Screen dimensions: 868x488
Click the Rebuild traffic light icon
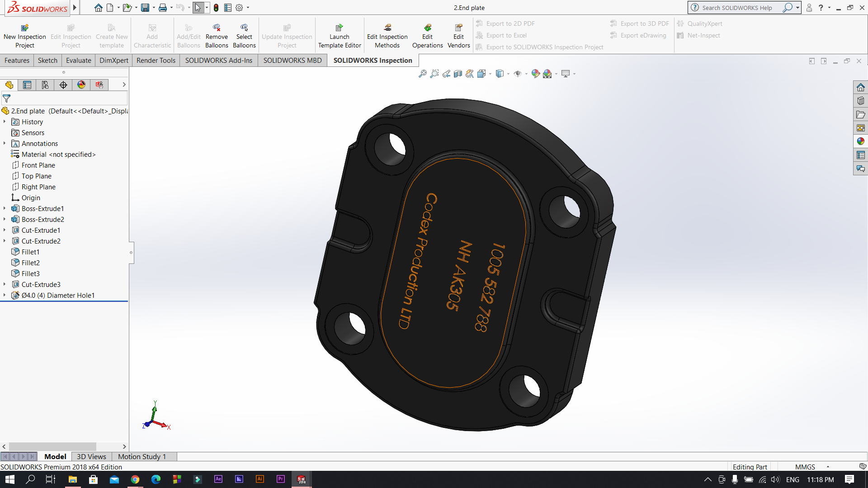(x=216, y=8)
